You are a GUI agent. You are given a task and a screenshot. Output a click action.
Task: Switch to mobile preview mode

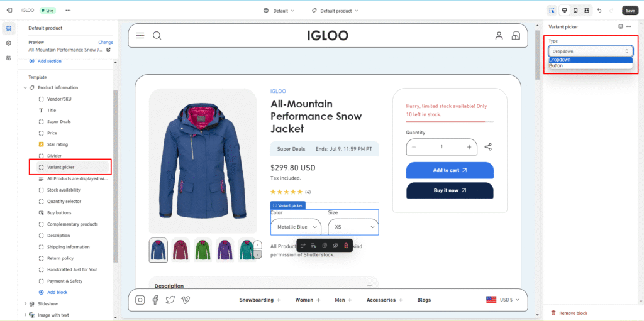tap(575, 11)
